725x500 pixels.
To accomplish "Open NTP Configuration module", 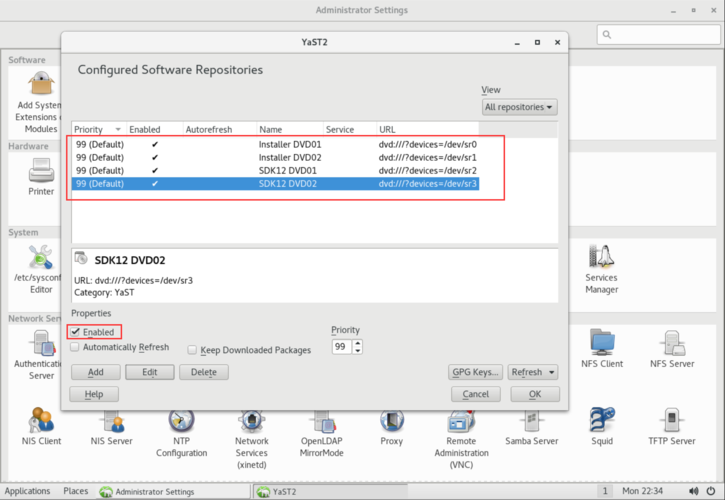I will pos(181,422).
